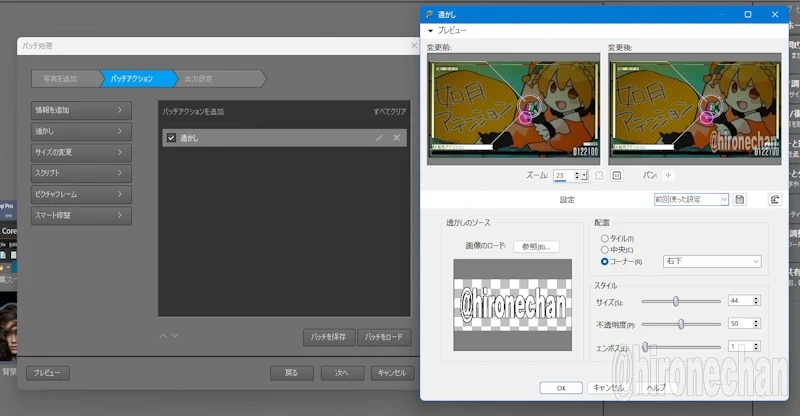
Task: Adjust ズーム with the spinner arrows
Action: coord(577,176)
